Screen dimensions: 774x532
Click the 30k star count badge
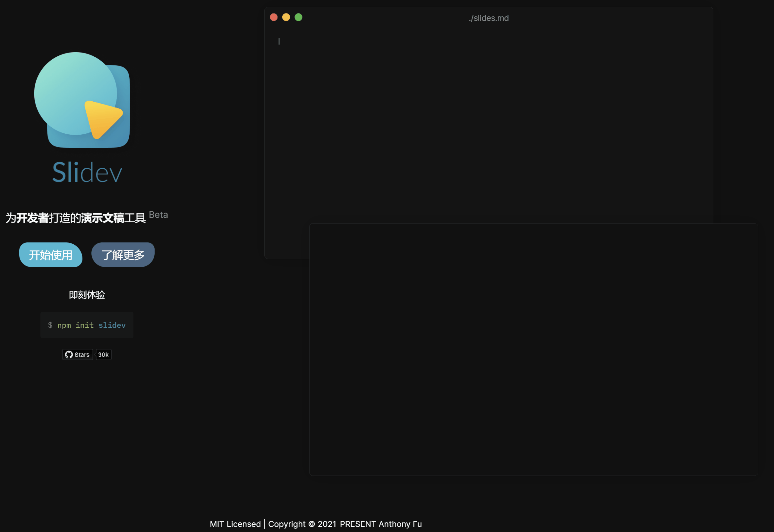[103, 355]
